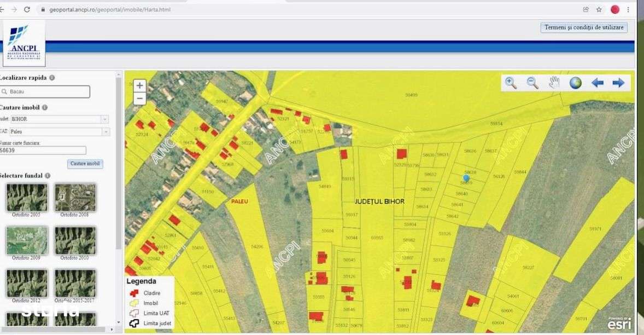Select the Ortofoto 2012 basemap thumbnail
Screen dimensions: 644x335
[x=26, y=284]
